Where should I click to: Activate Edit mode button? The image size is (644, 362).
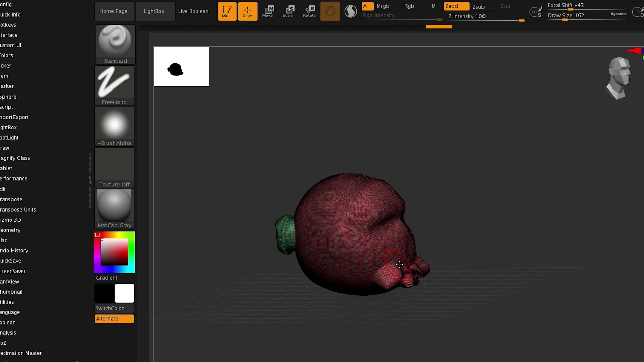(x=227, y=11)
